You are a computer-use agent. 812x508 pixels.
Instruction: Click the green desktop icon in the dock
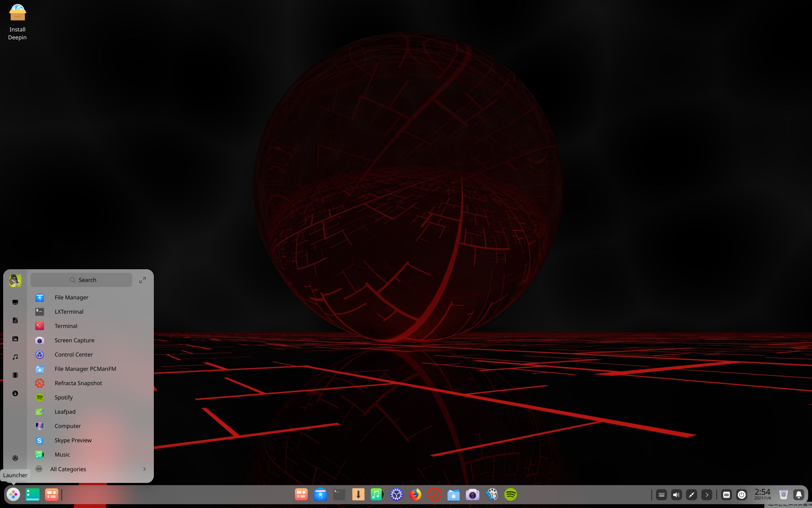pos(33,494)
